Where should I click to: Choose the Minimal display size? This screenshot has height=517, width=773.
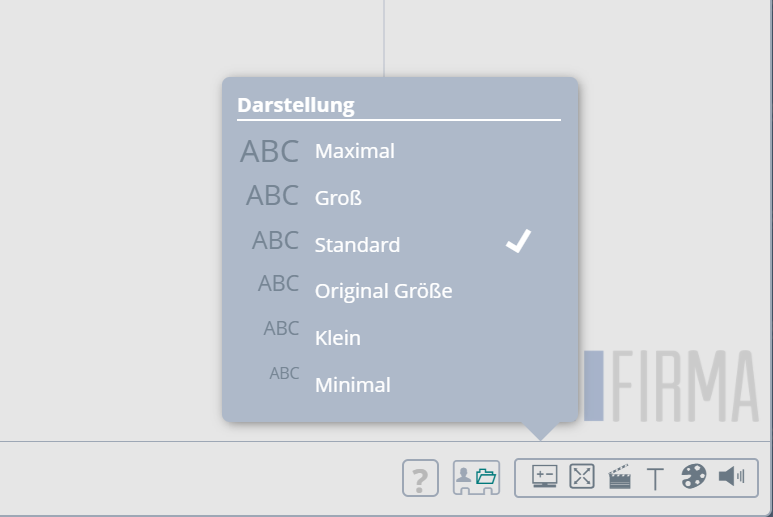(352, 384)
